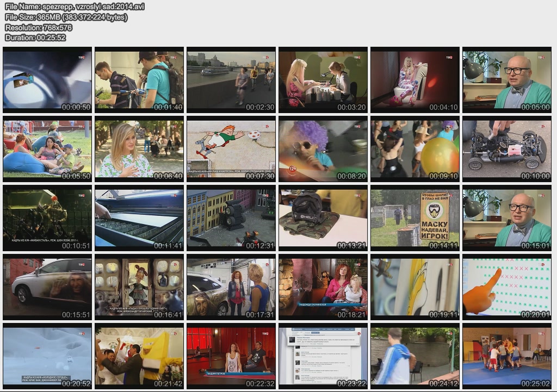Click the woman in giant shoe thumbnail
The width and height of the screenshot is (557, 392).
pyautogui.click(x=415, y=79)
